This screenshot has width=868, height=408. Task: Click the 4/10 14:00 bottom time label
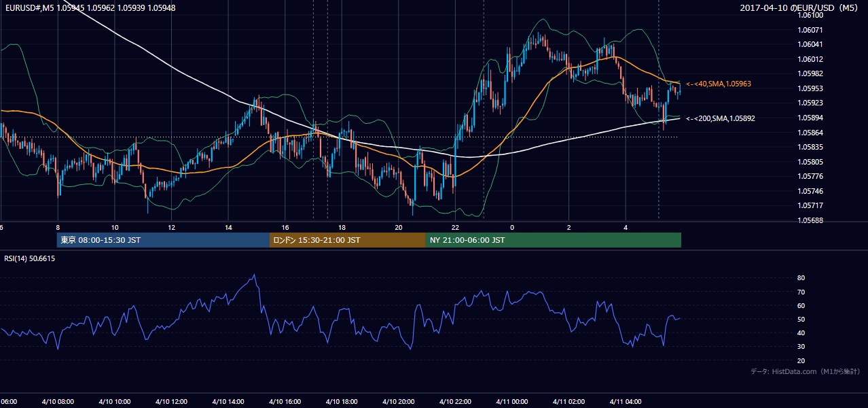tap(228, 401)
